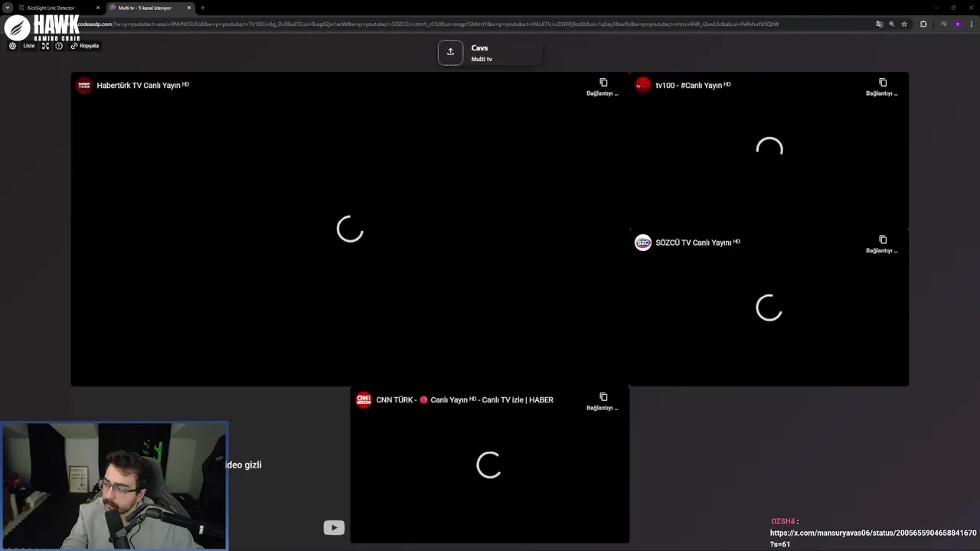Open the purple profile avatar
Image resolution: width=980 pixels, height=551 pixels.
[x=957, y=24]
